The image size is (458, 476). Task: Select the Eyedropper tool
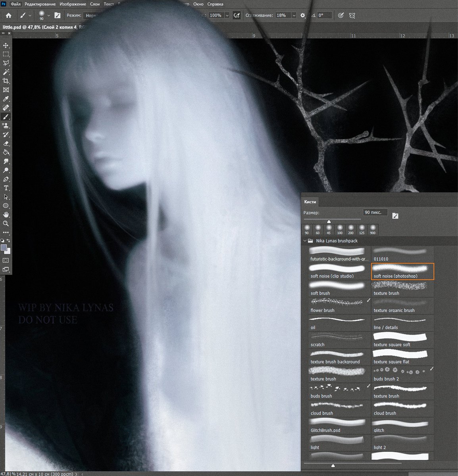6,99
